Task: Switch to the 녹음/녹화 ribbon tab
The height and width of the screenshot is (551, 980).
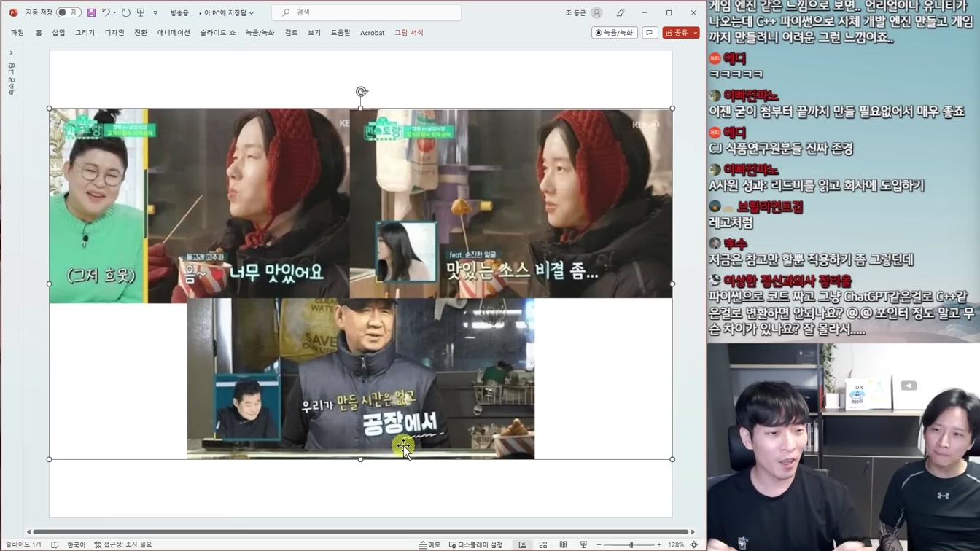Action: (260, 33)
